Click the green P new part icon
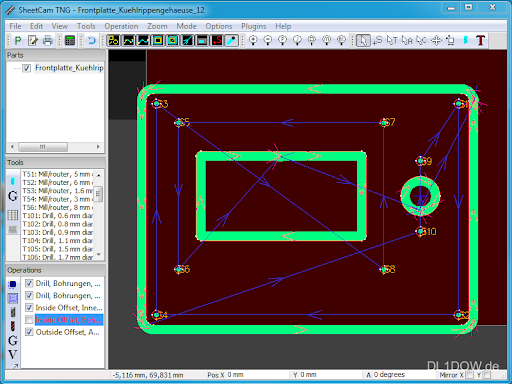 [18, 41]
